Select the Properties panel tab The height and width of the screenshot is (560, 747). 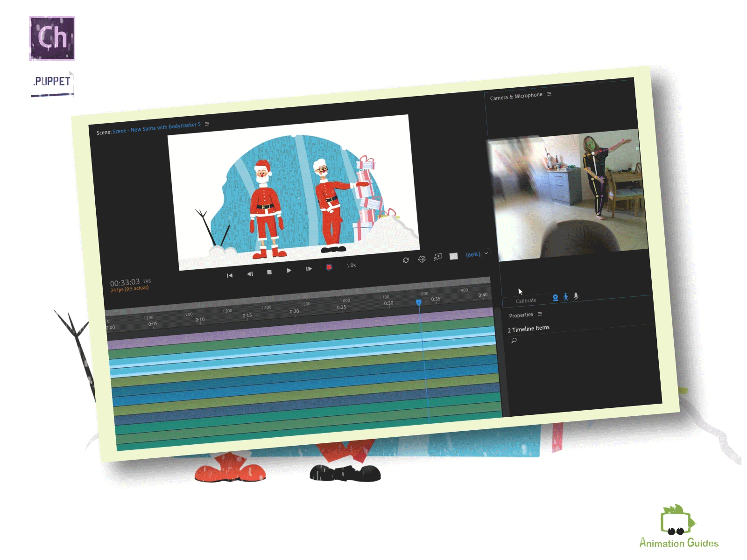[x=521, y=315]
